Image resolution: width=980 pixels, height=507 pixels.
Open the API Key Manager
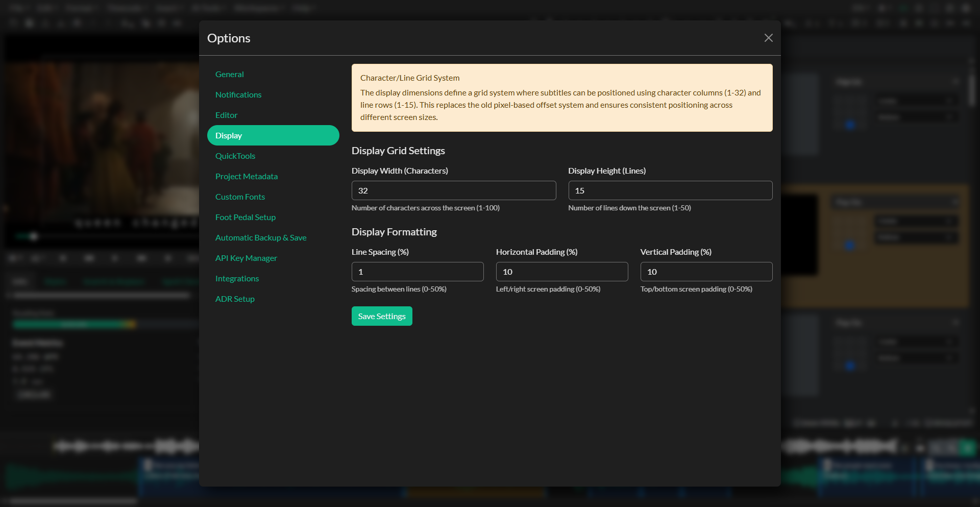pyautogui.click(x=246, y=258)
